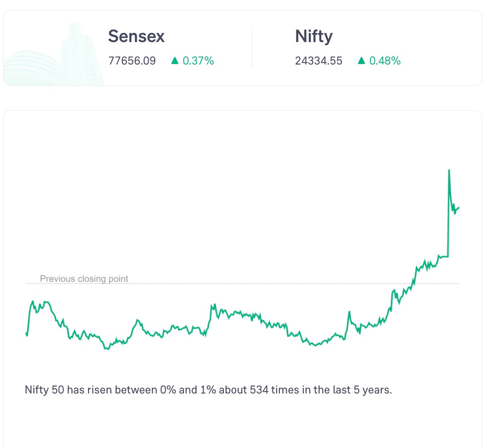Image resolution: width=487 pixels, height=448 pixels.
Task: Click the faded stock exchange building illustration
Action: tap(54, 54)
